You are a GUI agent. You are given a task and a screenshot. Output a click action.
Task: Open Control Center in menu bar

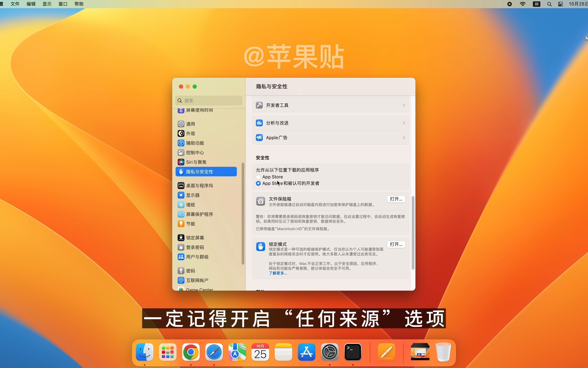[x=561, y=4]
